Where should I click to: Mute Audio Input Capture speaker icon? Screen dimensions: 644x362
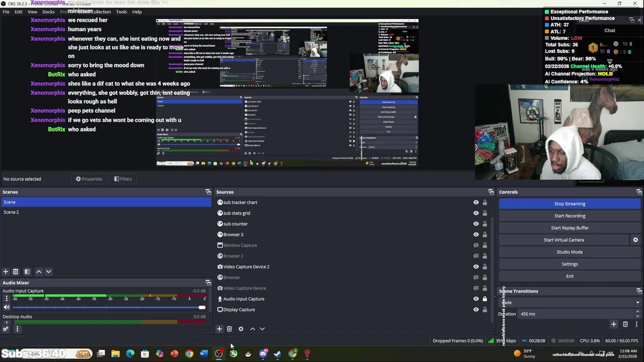click(x=7, y=307)
